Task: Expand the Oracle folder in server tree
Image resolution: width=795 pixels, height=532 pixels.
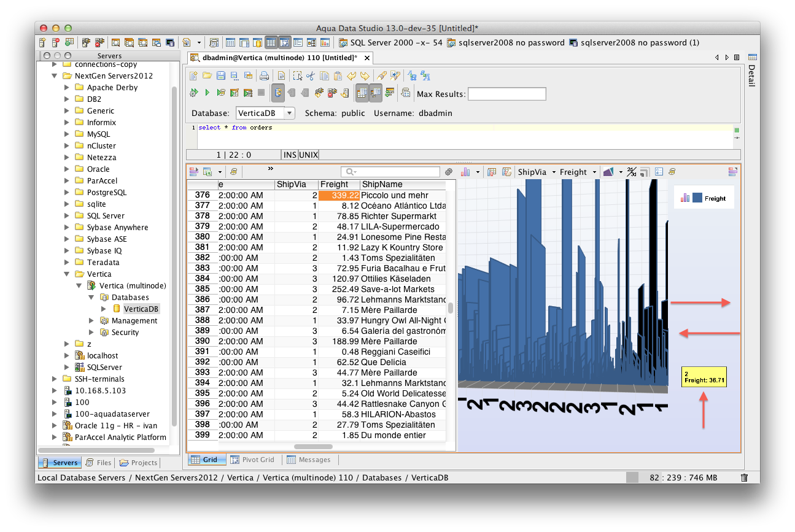Action: point(67,169)
